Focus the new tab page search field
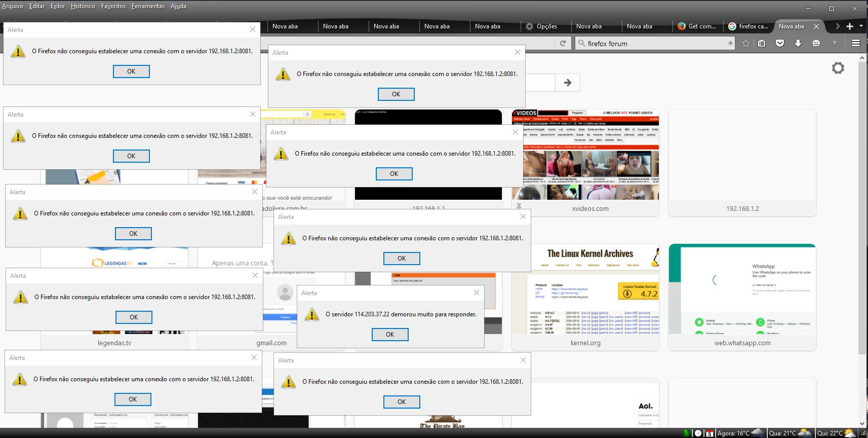 (540, 83)
